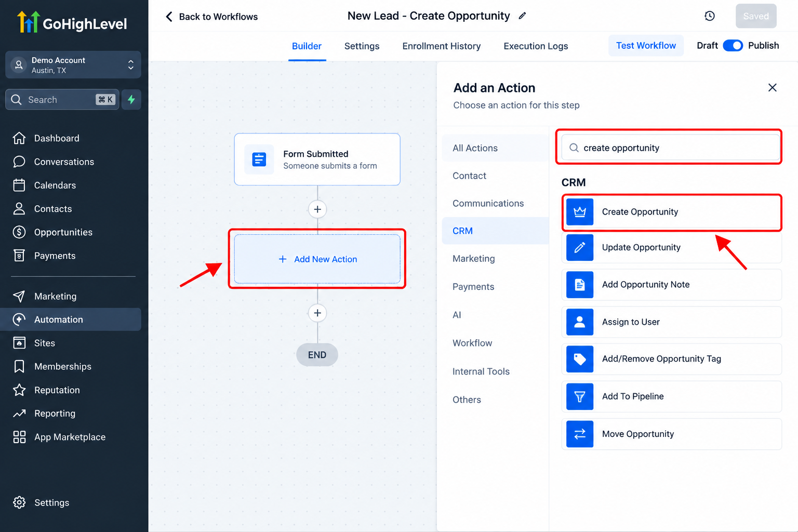Click the Contacts person icon
The height and width of the screenshot is (532, 798).
click(x=19, y=208)
